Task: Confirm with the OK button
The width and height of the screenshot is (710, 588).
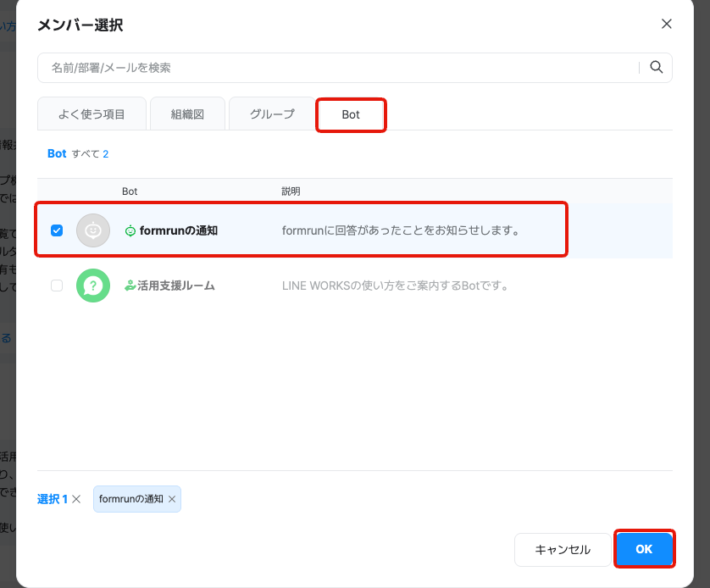Action: click(x=645, y=549)
